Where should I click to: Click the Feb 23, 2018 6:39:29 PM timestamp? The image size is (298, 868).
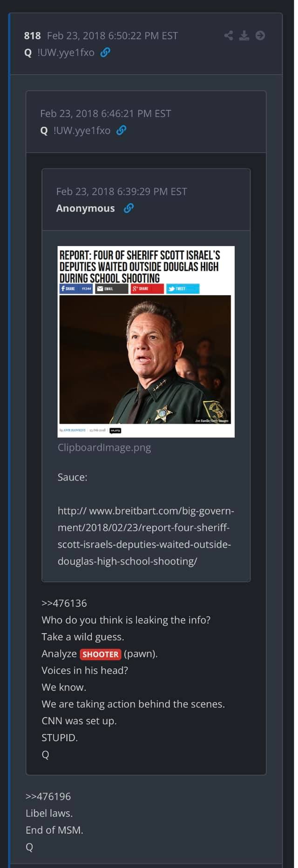click(x=122, y=192)
